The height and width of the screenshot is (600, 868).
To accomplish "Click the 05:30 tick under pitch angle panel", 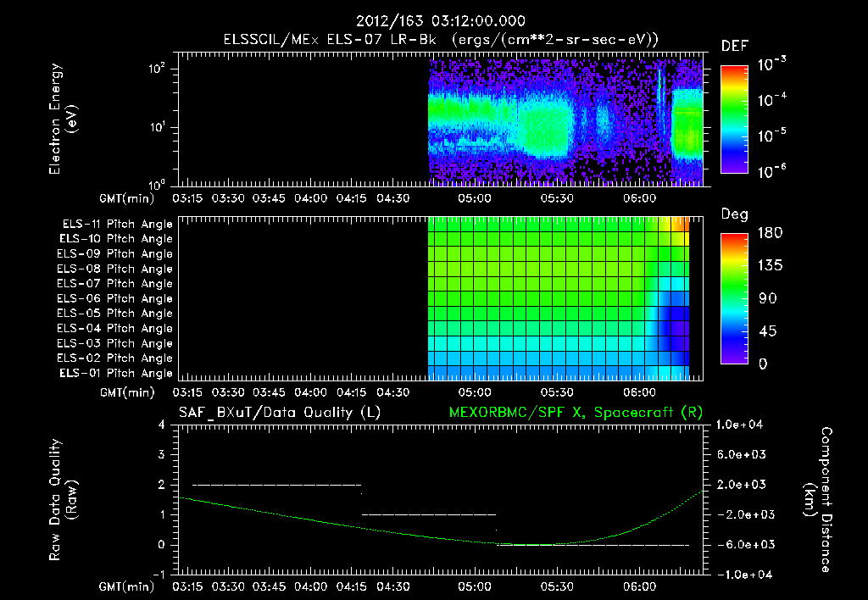I will tap(557, 392).
